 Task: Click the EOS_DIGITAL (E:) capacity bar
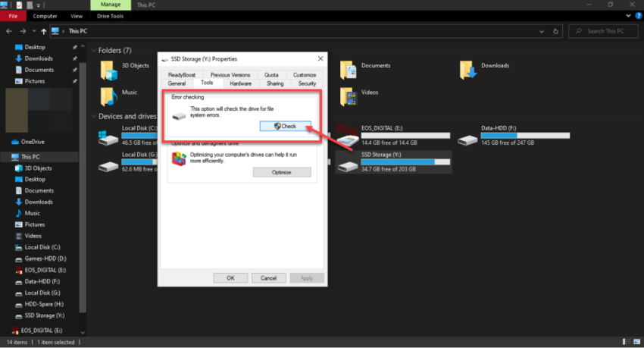point(405,136)
